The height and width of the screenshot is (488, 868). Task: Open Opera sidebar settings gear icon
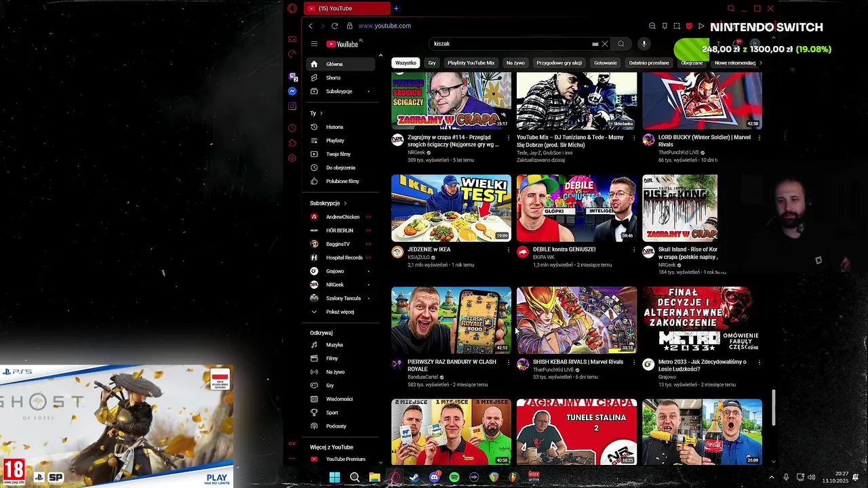pos(292,158)
